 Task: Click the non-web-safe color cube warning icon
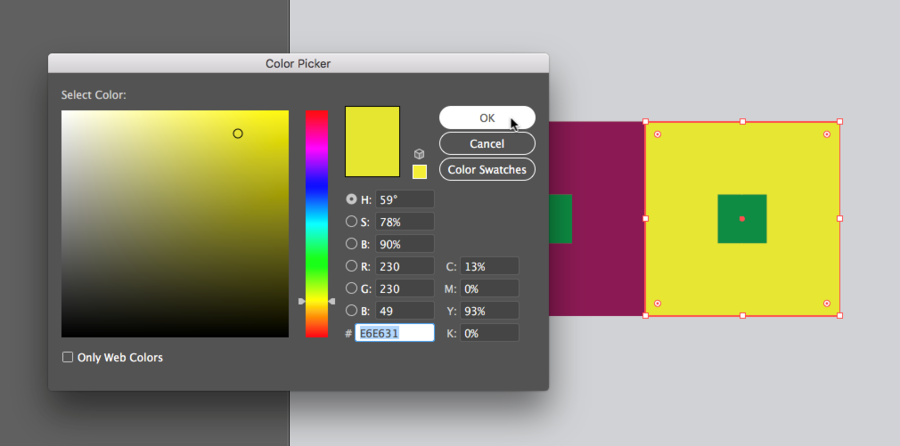coord(420,154)
